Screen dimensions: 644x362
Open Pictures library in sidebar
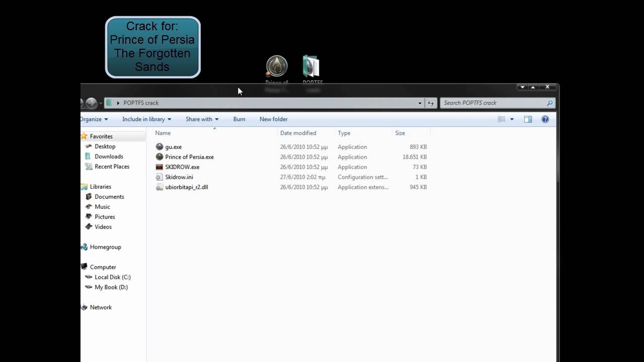click(x=105, y=217)
